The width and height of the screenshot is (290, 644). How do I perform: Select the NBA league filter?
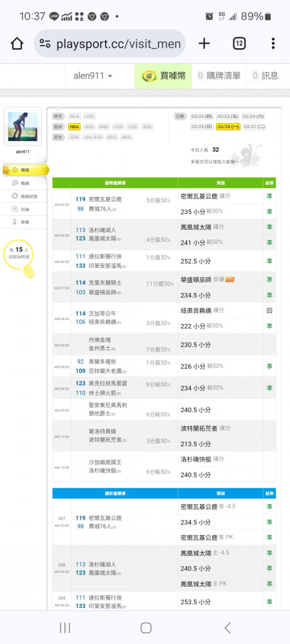point(74,127)
